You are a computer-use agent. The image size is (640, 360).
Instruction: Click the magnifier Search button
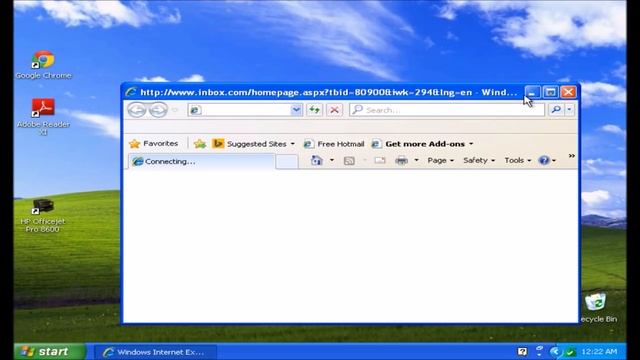tap(556, 109)
